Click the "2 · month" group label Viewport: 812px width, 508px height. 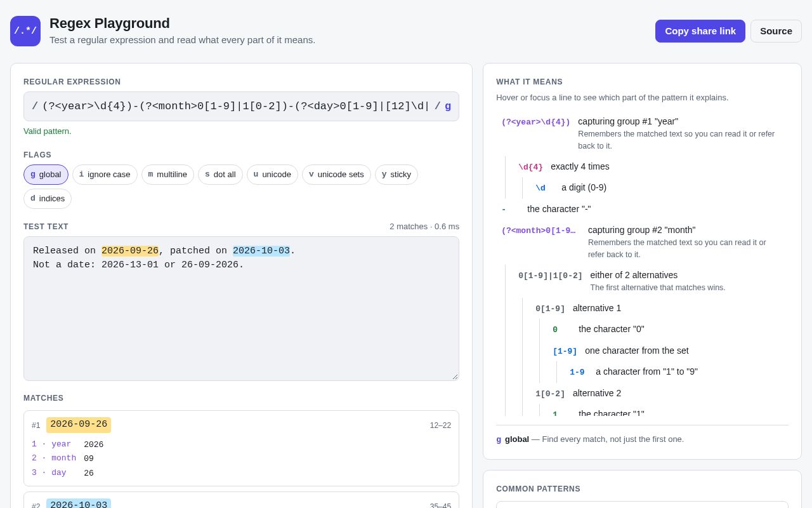(x=54, y=458)
